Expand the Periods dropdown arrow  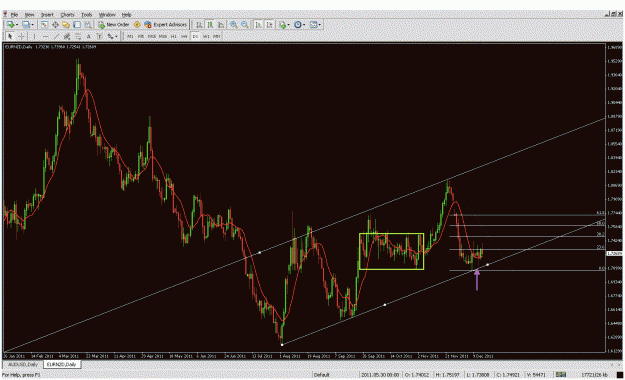304,25
